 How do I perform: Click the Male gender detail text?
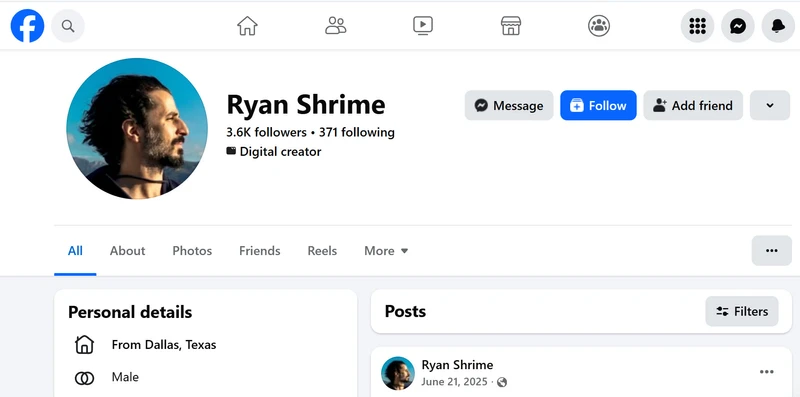[x=125, y=377]
